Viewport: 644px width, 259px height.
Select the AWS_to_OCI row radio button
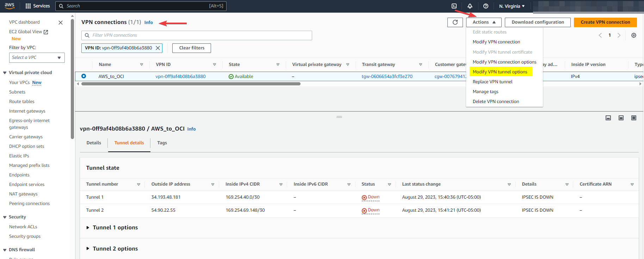tap(84, 76)
